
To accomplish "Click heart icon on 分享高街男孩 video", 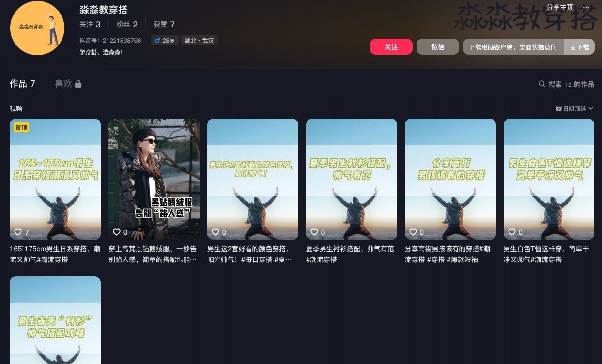I will pyautogui.click(x=413, y=232).
